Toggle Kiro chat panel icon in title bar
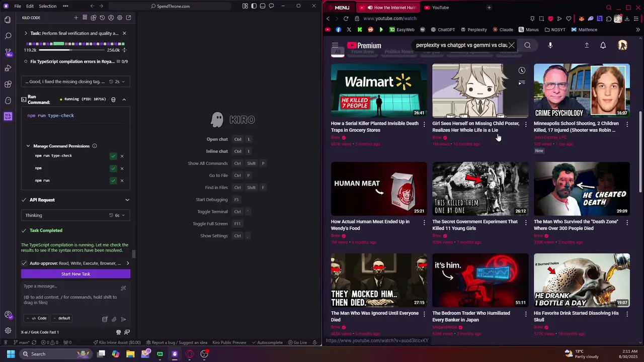This screenshot has width=644, height=362. [x=271, y=6]
